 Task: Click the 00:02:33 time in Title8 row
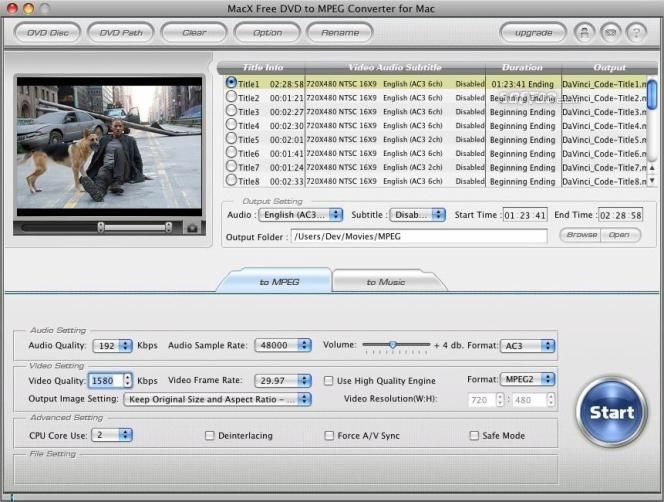click(287, 181)
